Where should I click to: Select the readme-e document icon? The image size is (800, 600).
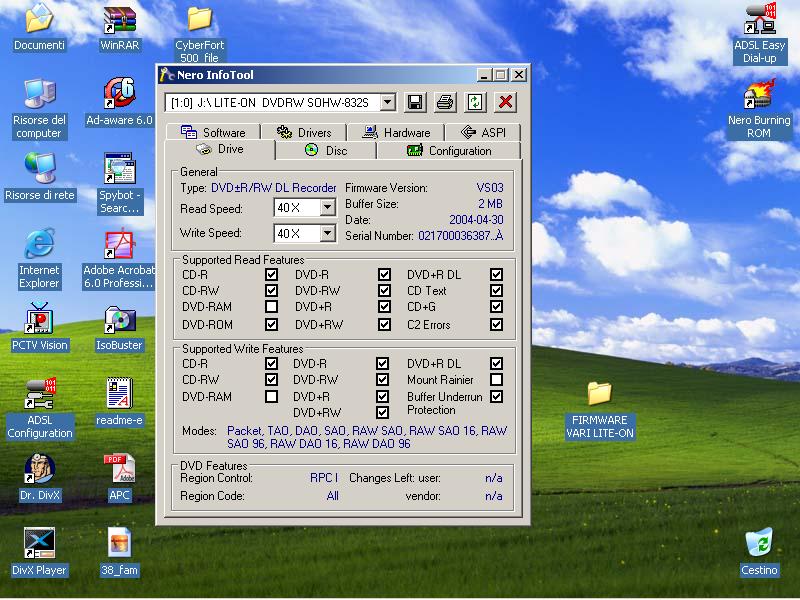[119, 402]
